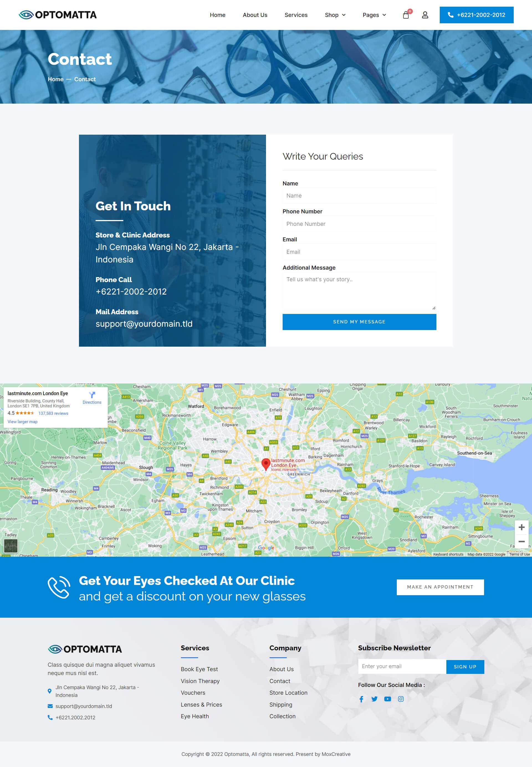Expand the Pages dropdown menu

374,15
